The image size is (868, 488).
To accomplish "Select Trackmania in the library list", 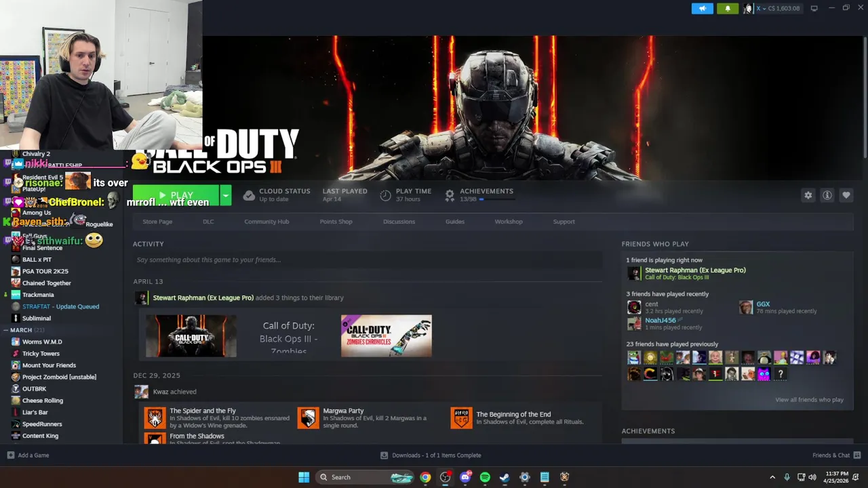I will point(38,295).
